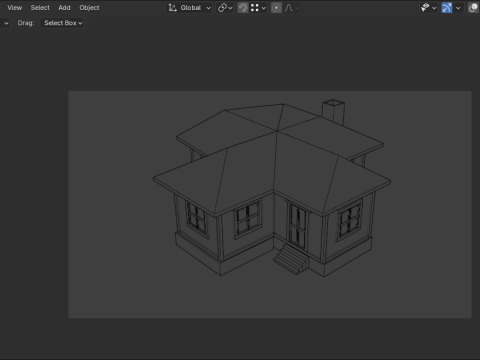Click the house's chimney in the viewport
Image resolution: width=480 pixels, height=360 pixels.
point(333,111)
